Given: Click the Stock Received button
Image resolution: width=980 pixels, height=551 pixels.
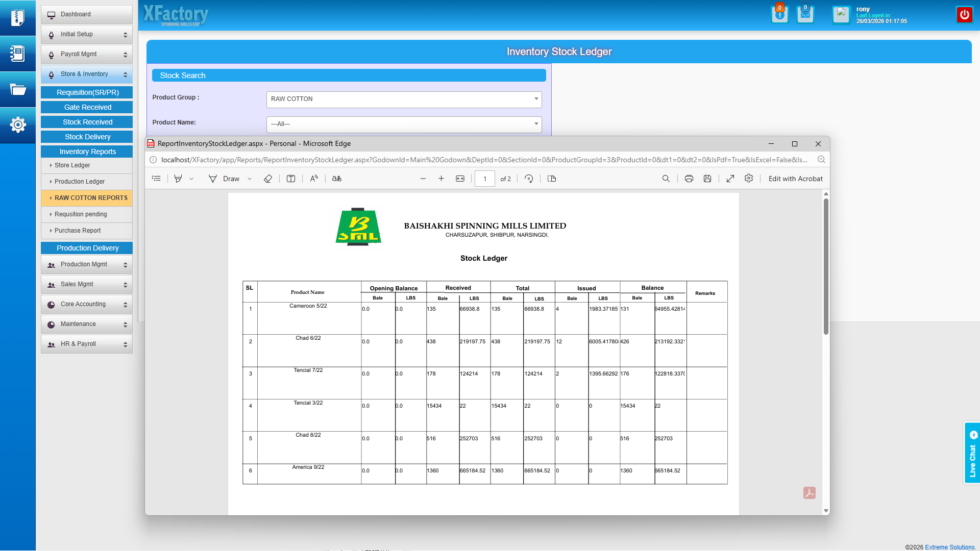Looking at the screenshot, I should pos(87,122).
